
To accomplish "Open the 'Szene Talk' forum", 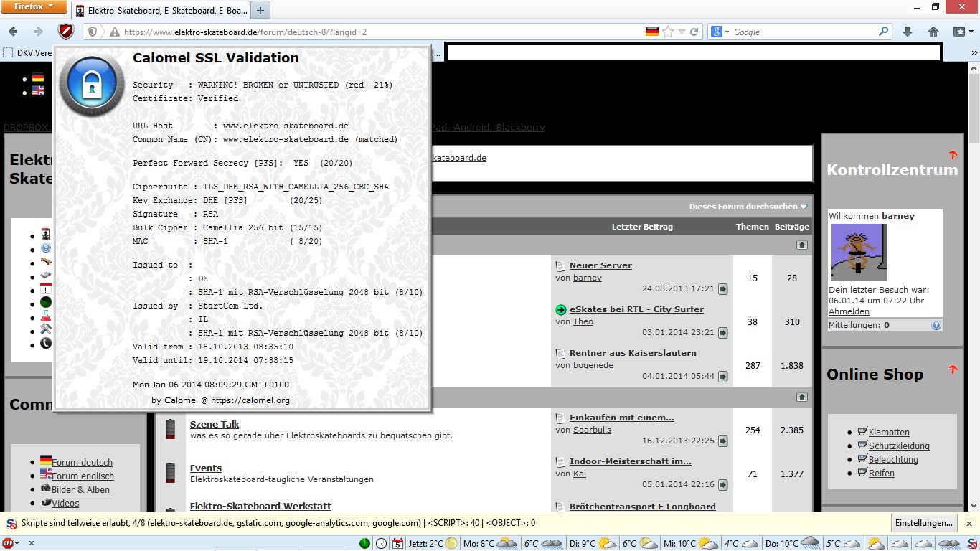I will tap(215, 424).
